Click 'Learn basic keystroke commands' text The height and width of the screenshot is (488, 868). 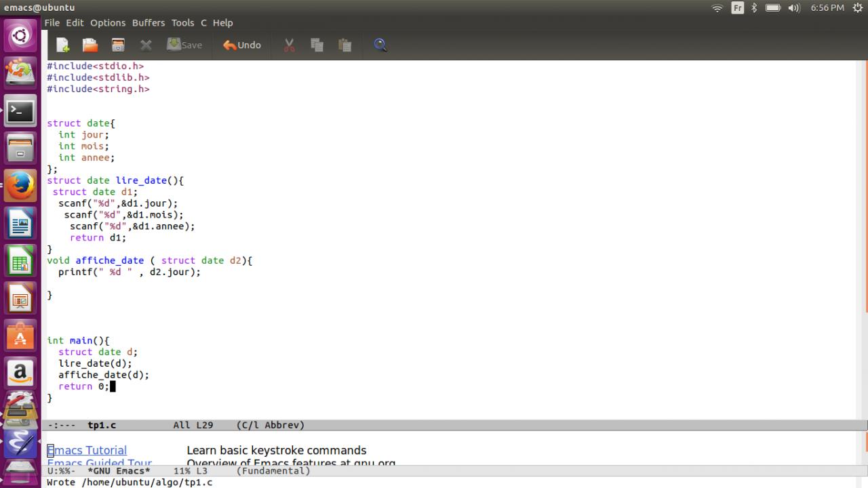276,451
